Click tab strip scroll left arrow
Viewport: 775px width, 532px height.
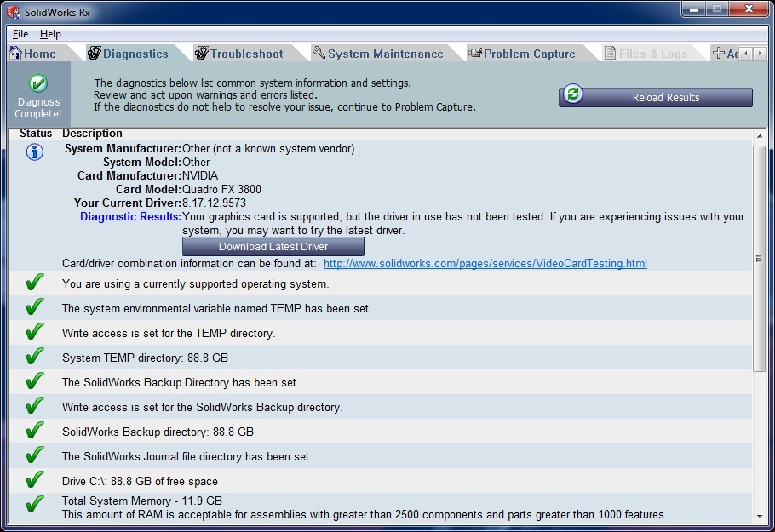click(x=746, y=54)
